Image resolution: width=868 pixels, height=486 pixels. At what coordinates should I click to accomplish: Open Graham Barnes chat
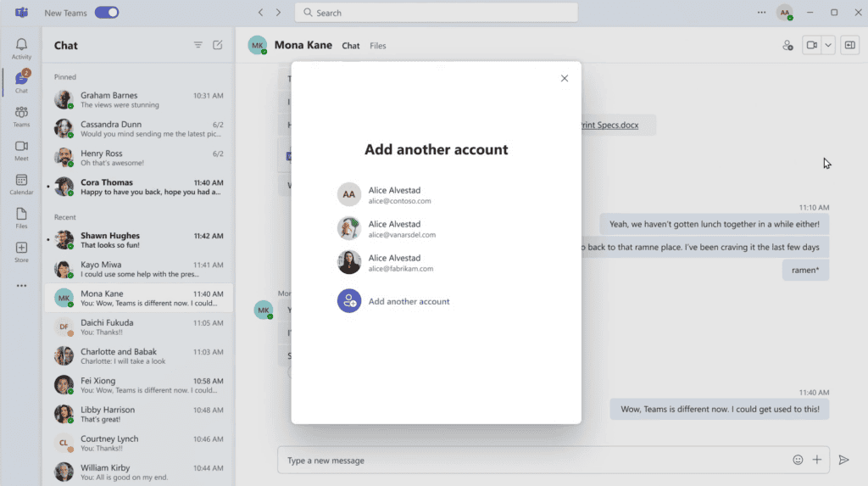[138, 100]
